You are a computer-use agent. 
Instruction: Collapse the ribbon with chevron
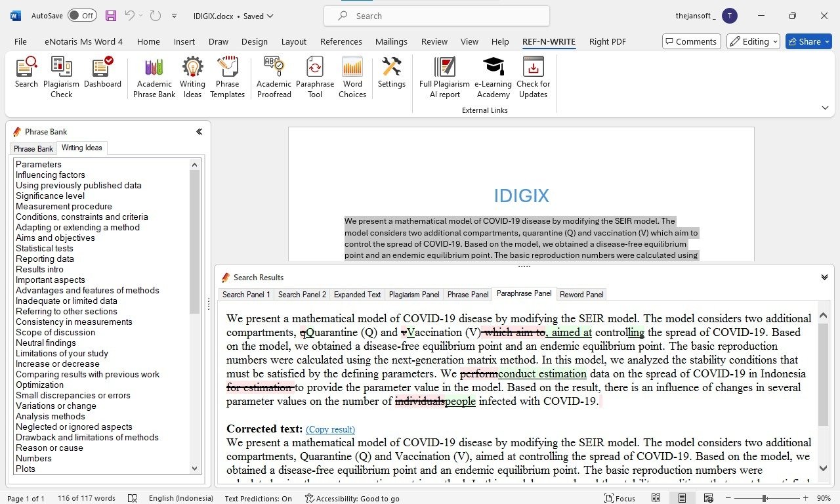825,108
